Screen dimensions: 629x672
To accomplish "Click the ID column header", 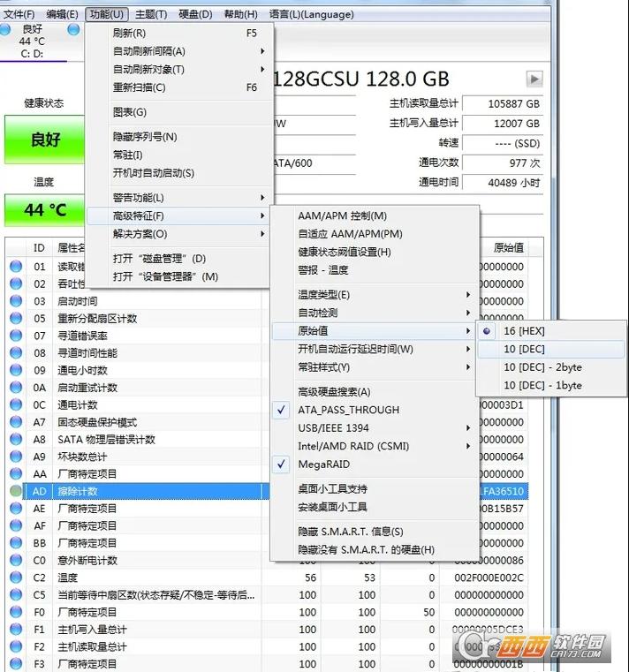I will coord(39,248).
